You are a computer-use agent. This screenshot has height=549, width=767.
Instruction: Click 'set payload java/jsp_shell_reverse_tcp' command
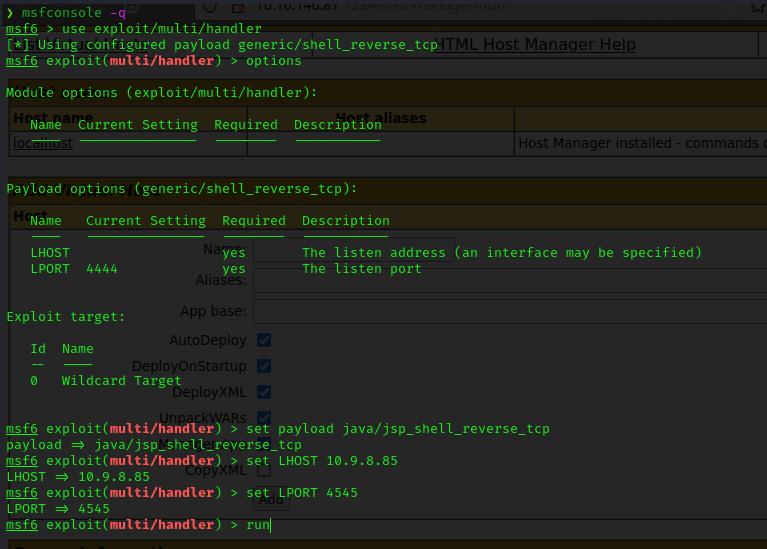398,429
